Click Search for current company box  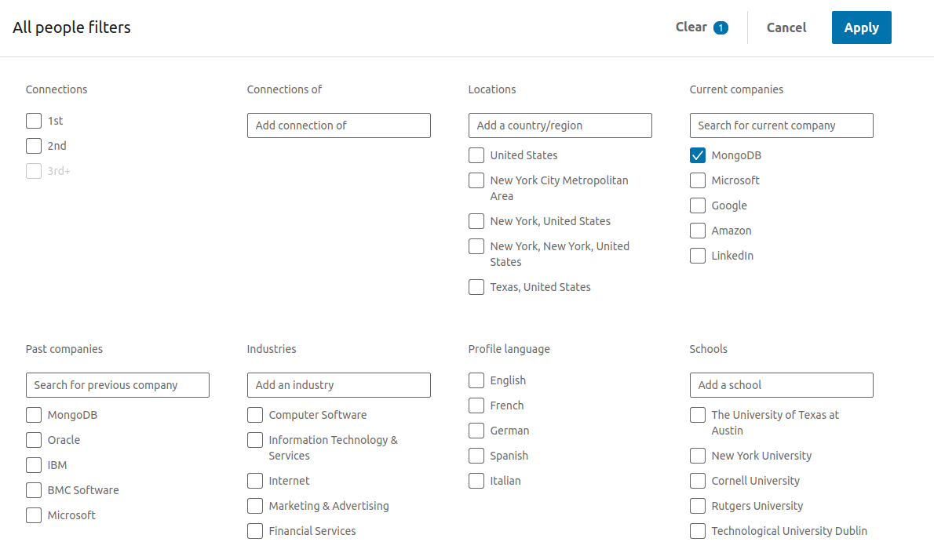click(781, 125)
